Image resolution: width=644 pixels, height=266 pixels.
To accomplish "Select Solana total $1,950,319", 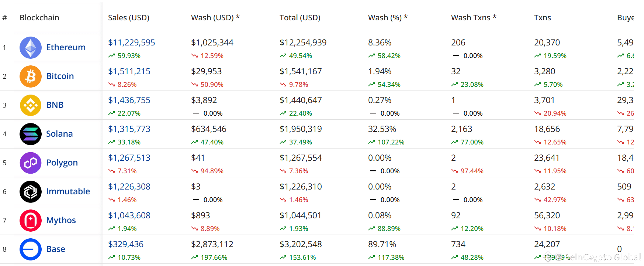I will [x=301, y=129].
